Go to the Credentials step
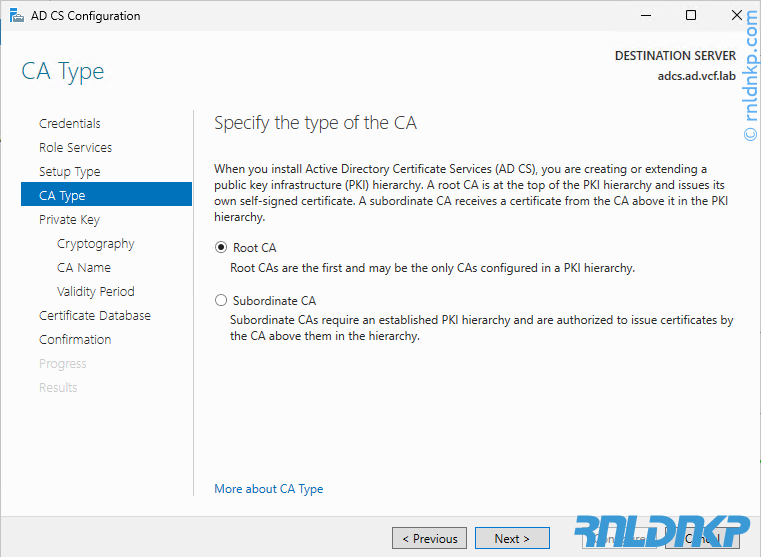The width and height of the screenshot is (761, 557). click(70, 124)
